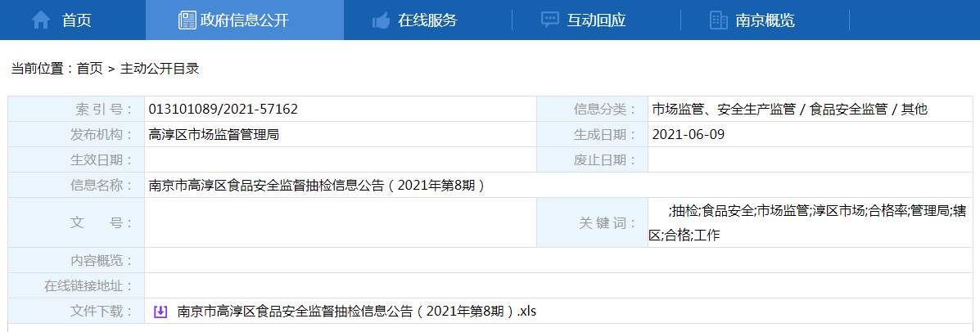Open the 政府信息公开 navigation tab
The image size is (980, 332).
click(244, 20)
